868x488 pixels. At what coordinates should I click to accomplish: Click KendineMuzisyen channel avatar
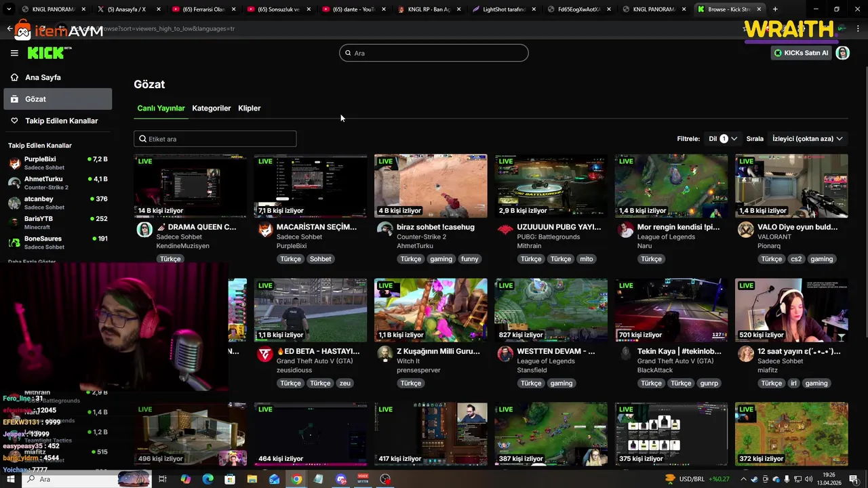(x=144, y=229)
